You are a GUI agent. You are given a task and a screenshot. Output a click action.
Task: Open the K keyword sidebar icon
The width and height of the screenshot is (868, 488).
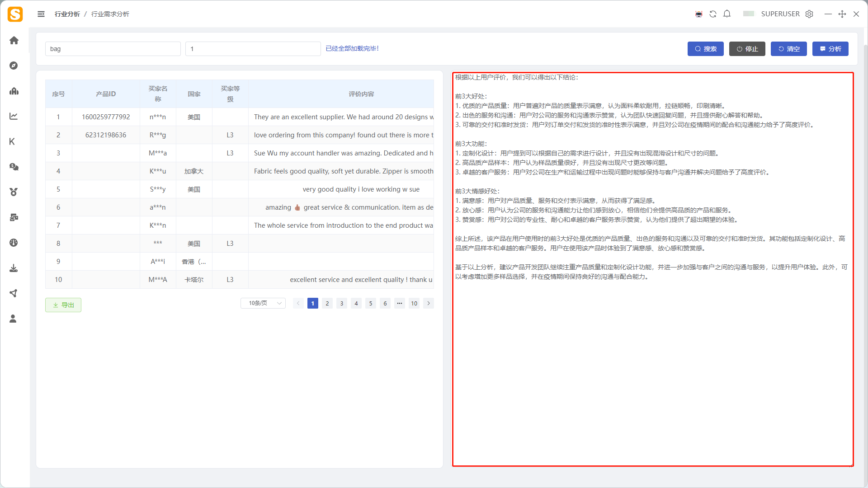(12, 141)
